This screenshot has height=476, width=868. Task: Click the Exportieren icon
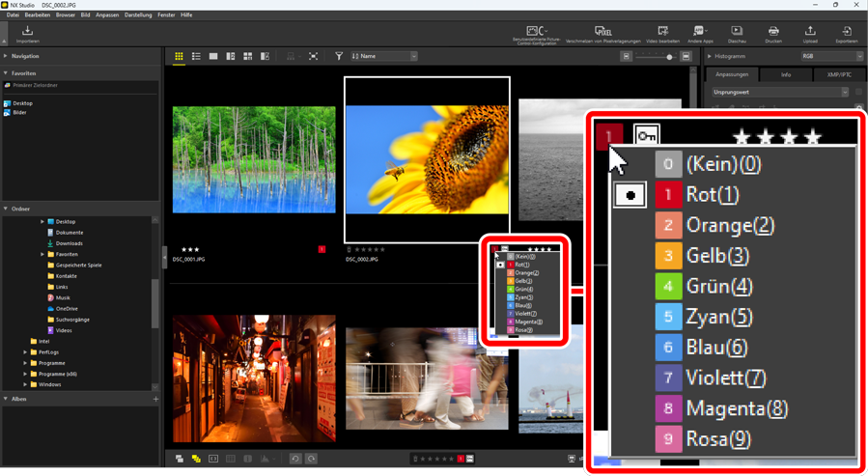[x=846, y=33]
